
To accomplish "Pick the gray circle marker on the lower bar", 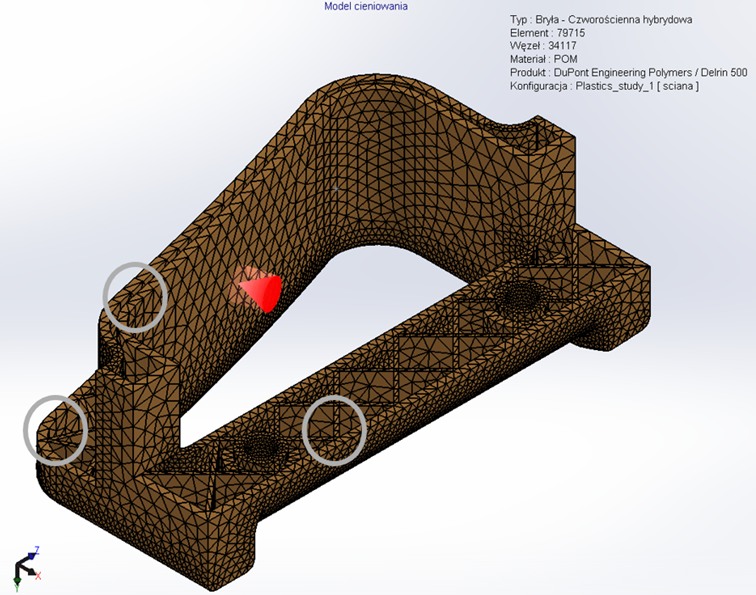I will pos(334,429).
